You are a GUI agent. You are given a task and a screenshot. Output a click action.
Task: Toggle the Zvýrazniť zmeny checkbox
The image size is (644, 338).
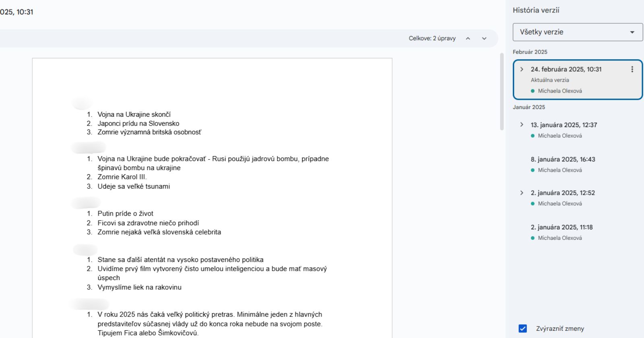point(522,328)
